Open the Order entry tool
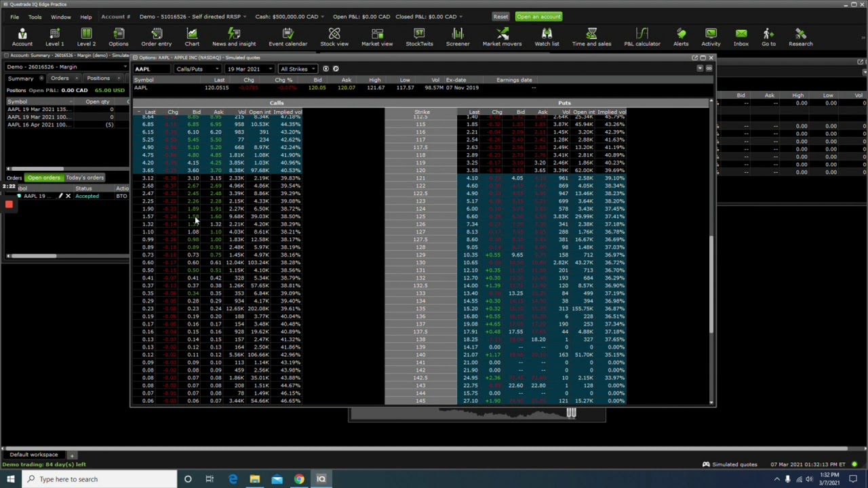868x488 pixels. click(x=156, y=37)
